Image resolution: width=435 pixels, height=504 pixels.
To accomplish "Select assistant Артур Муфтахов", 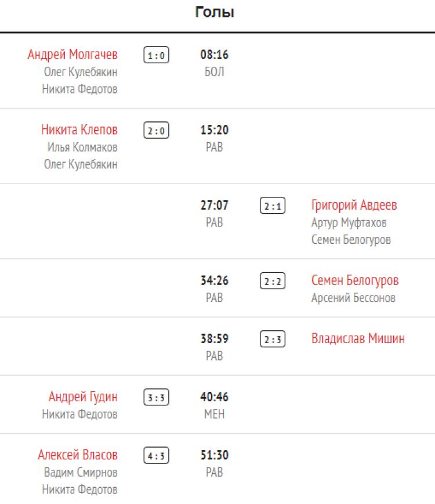I will pyautogui.click(x=349, y=223).
